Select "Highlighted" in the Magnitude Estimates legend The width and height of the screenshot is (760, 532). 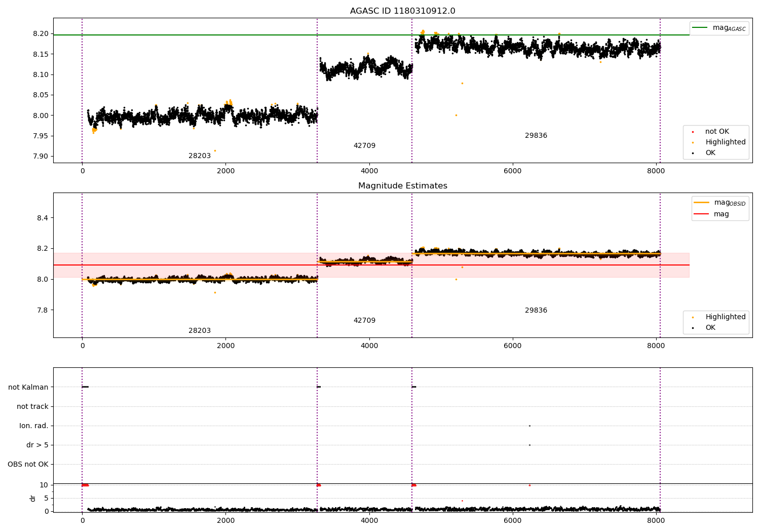726,317
